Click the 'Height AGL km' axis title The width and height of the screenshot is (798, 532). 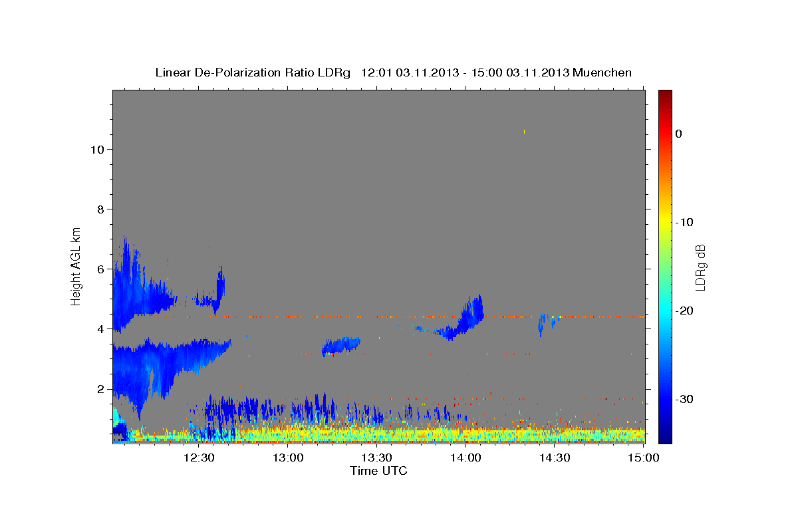pos(76,266)
